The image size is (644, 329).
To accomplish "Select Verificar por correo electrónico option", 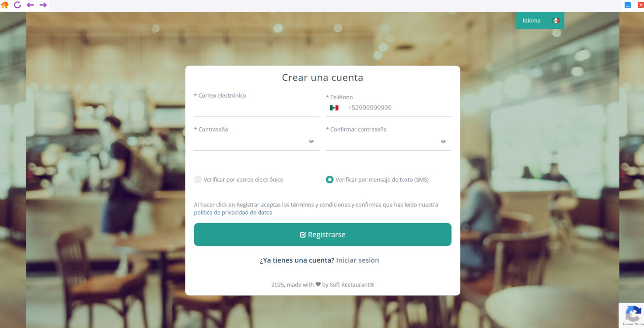I will click(x=198, y=179).
